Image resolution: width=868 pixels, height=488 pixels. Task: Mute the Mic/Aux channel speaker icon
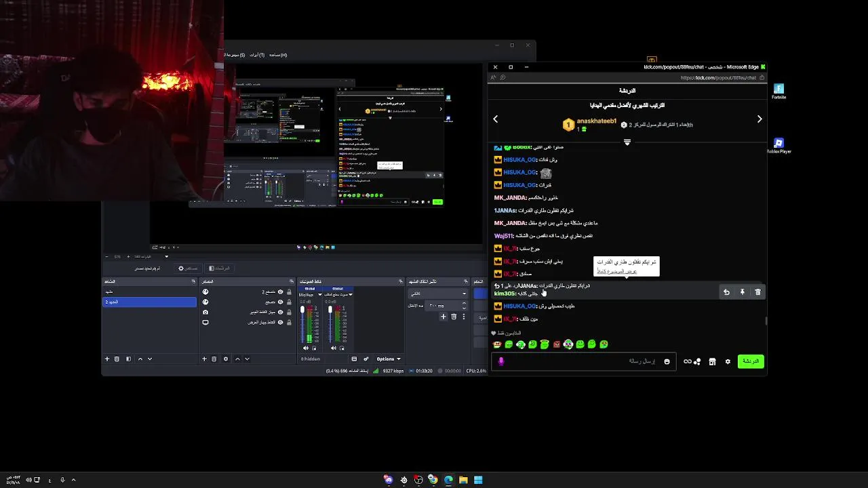coord(306,348)
